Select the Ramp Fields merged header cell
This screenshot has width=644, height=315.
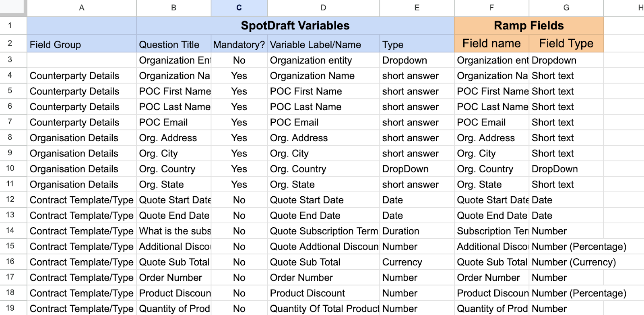point(528,26)
